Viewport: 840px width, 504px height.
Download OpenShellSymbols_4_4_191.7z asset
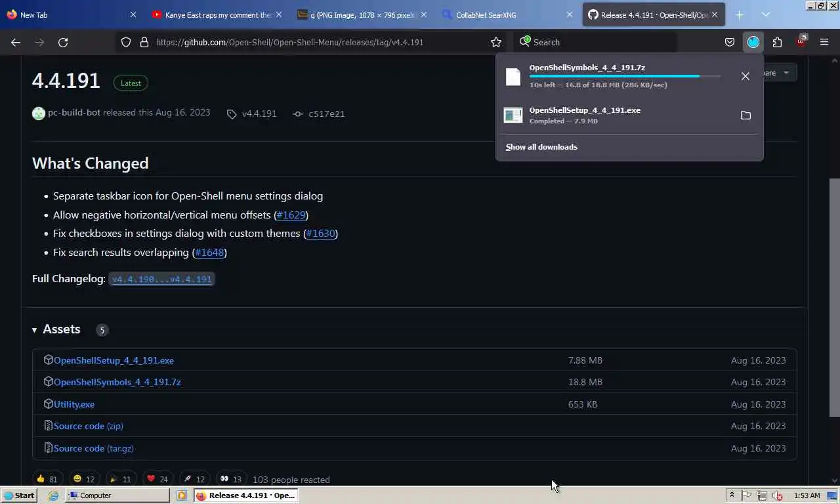click(x=117, y=382)
